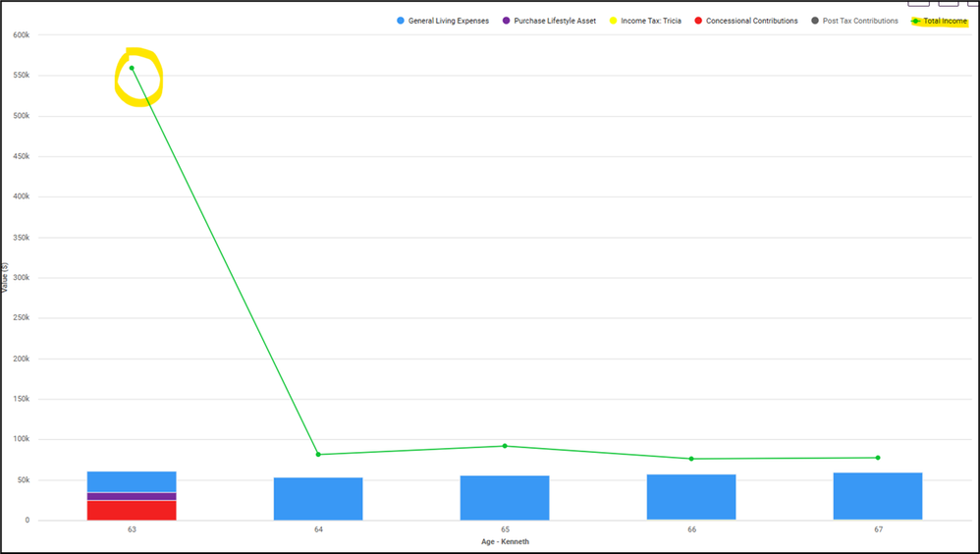
Task: Click Total Income marker at age 67
Action: point(878,458)
